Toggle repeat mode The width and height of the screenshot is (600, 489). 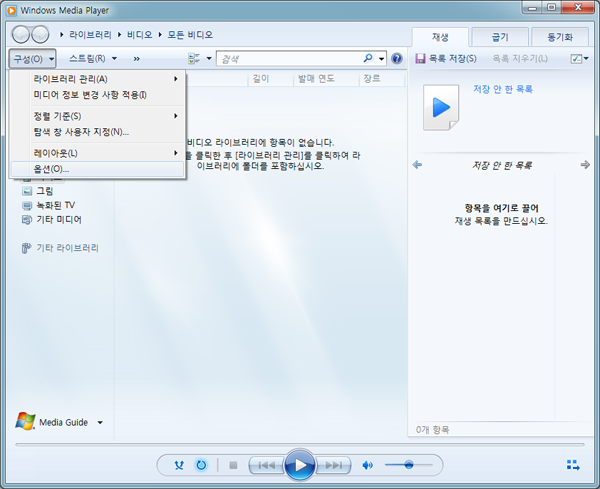201,465
